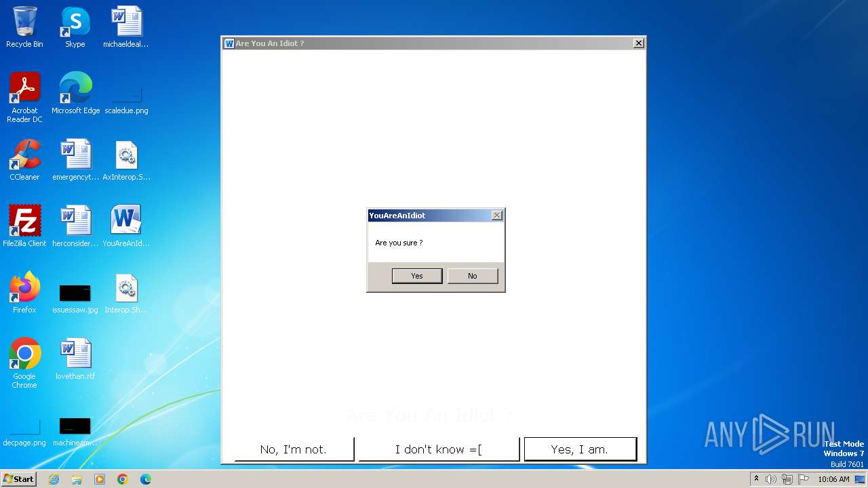This screenshot has height=488, width=868.
Task: Click the Show desktop tray button
Action: pos(861,479)
